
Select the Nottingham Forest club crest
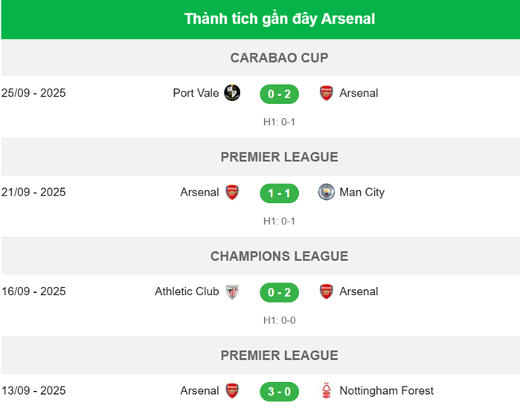tap(326, 391)
